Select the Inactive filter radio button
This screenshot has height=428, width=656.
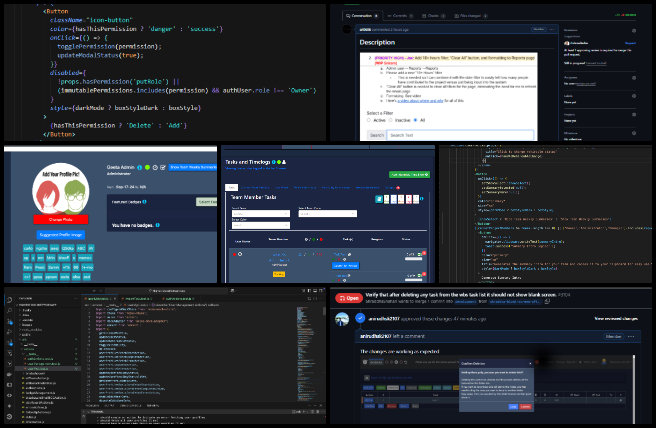tap(390, 120)
